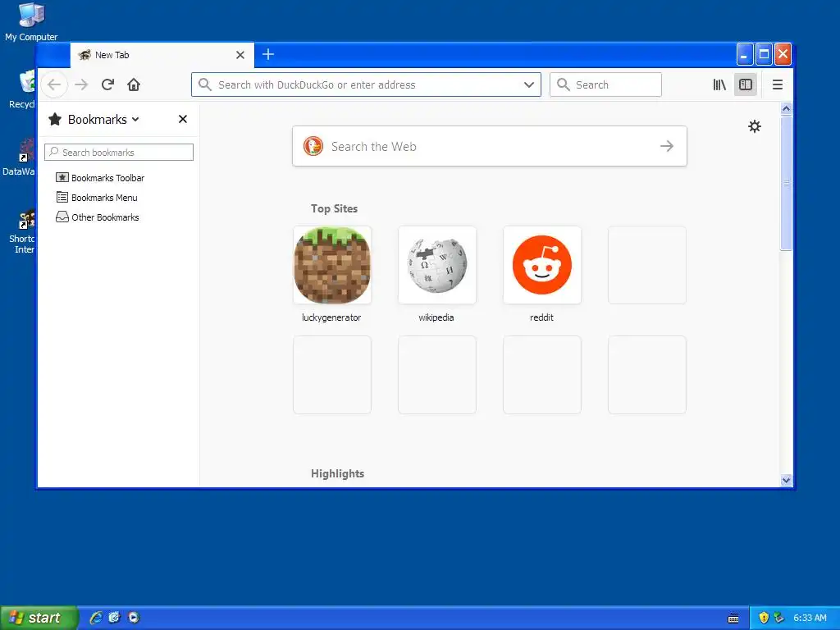Go to the Home page icon
This screenshot has width=840, height=630.
[x=134, y=84]
